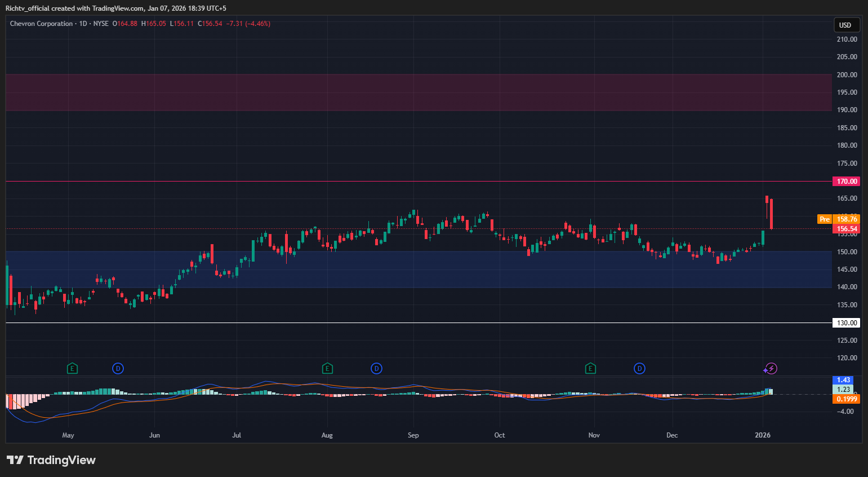
Task: Click the blue 1.43 MACD value label
Action: coord(843,380)
